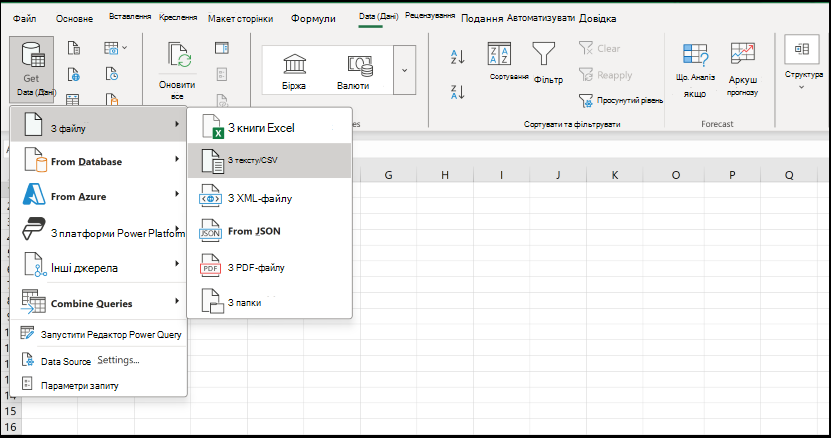Choose From JSON
The width and height of the screenshot is (831, 438).
pyautogui.click(x=270, y=232)
